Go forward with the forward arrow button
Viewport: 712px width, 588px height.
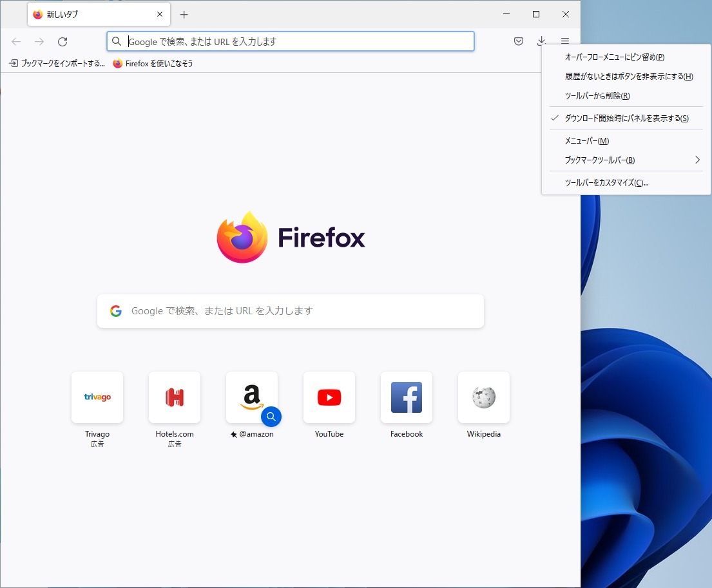tap(39, 42)
